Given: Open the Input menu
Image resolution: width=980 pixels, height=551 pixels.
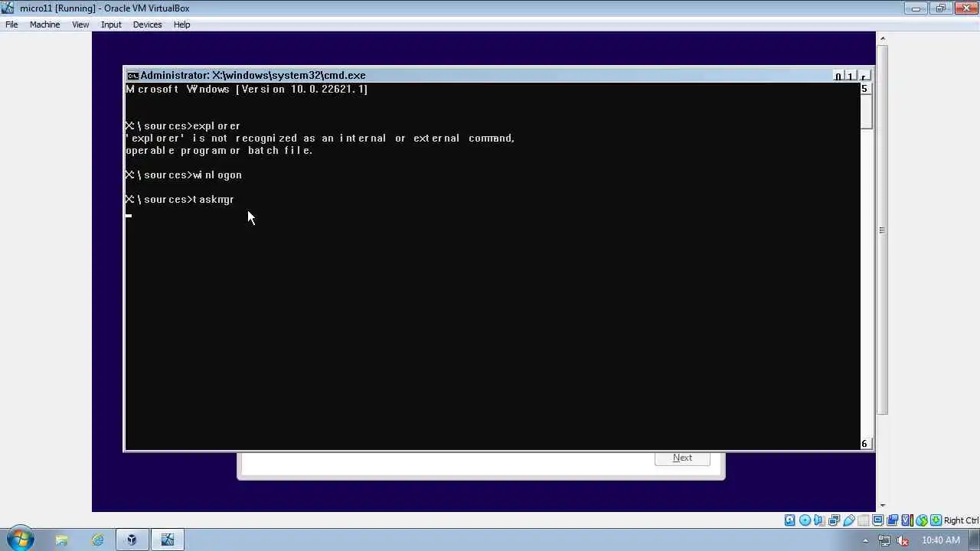Looking at the screenshot, I should tap(111, 24).
